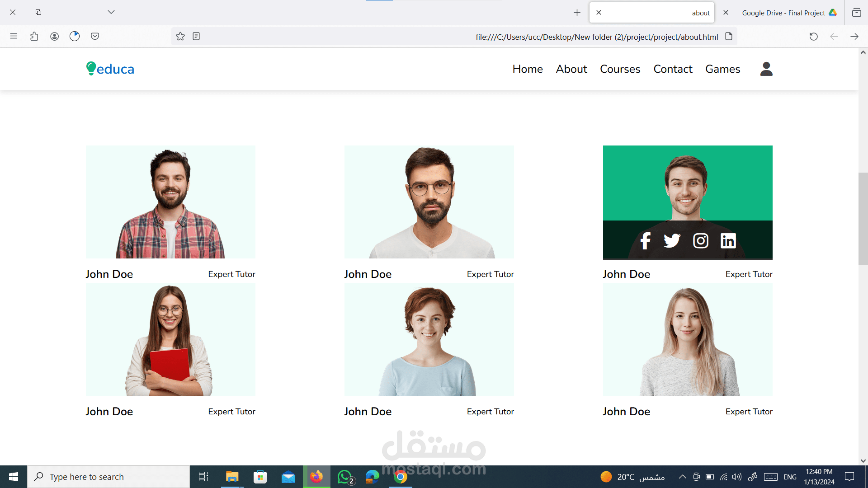Show hidden system tray icons
Screen dimensions: 868x488
coord(683,477)
